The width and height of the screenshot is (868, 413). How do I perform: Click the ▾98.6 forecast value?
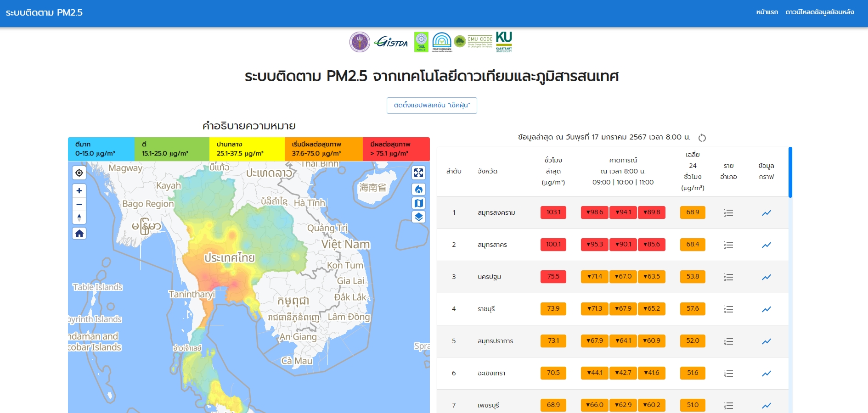coord(595,212)
